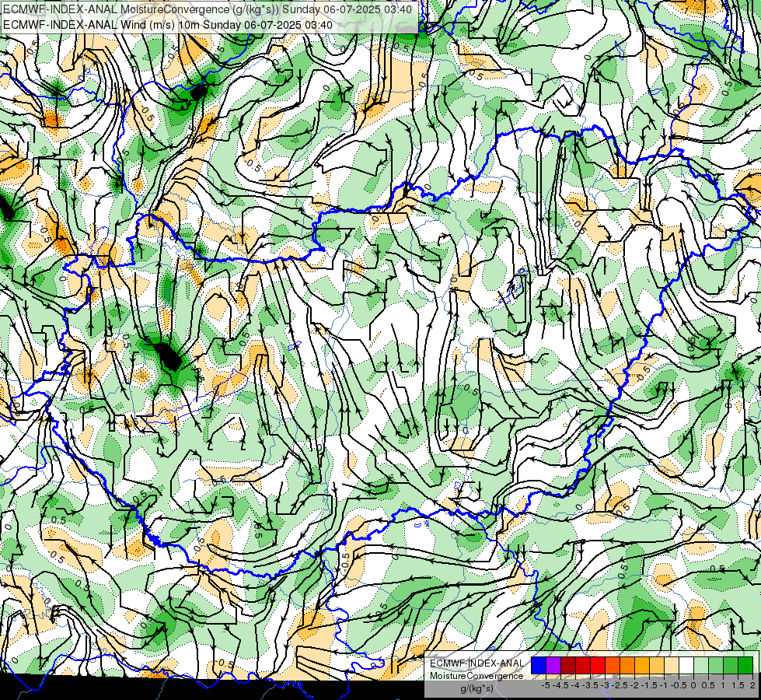Click the ECMWF-INDEX-ANAL label in the legend box
This screenshot has height=700, width=761.
coord(476,663)
